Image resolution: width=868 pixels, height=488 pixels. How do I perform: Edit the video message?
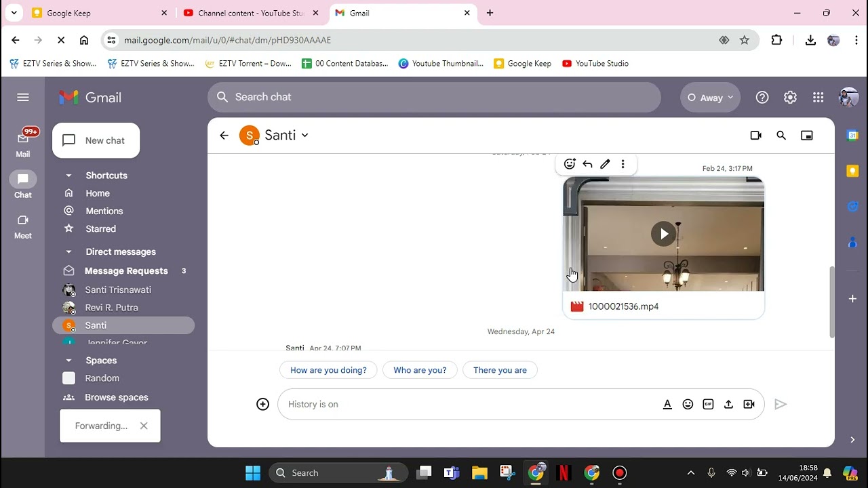(605, 163)
